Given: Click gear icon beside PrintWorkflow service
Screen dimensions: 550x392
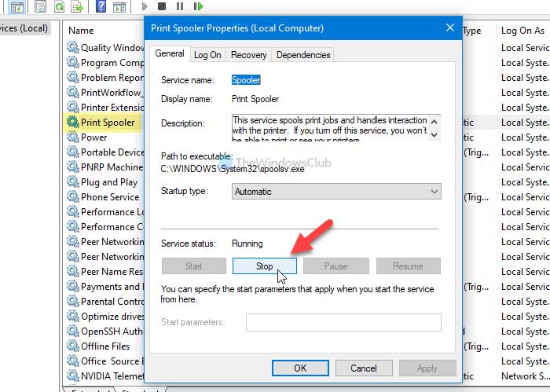Looking at the screenshot, I should (72, 92).
